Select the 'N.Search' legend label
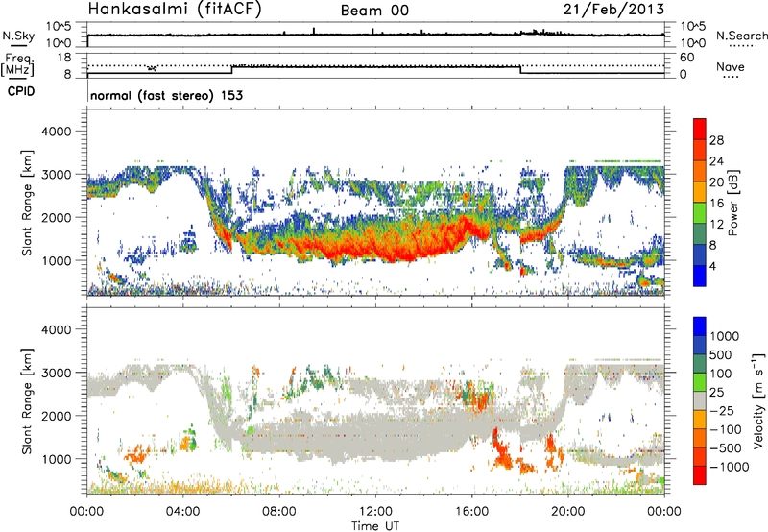Image resolution: width=768 pixels, height=532 pixels. pyautogui.click(x=742, y=36)
